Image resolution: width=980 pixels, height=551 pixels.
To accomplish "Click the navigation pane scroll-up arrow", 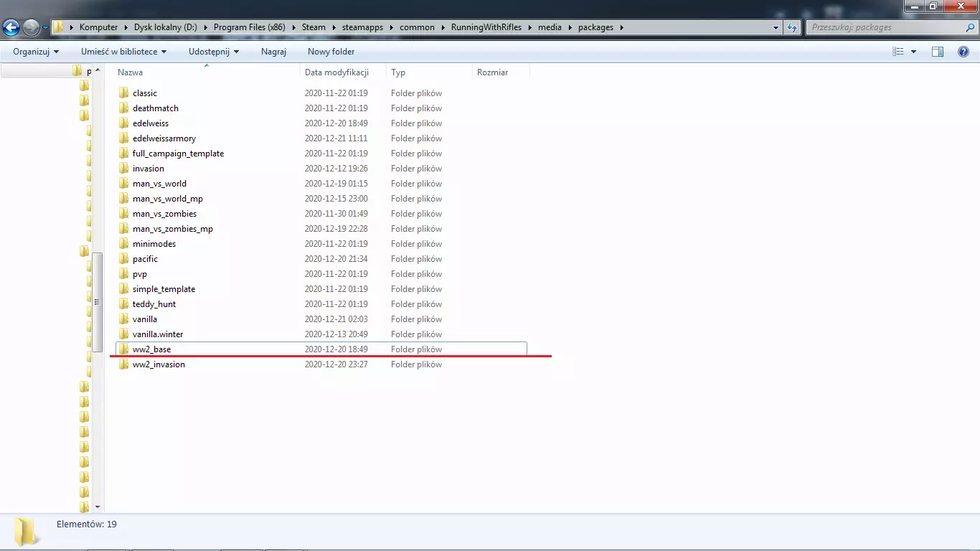I will (x=98, y=70).
